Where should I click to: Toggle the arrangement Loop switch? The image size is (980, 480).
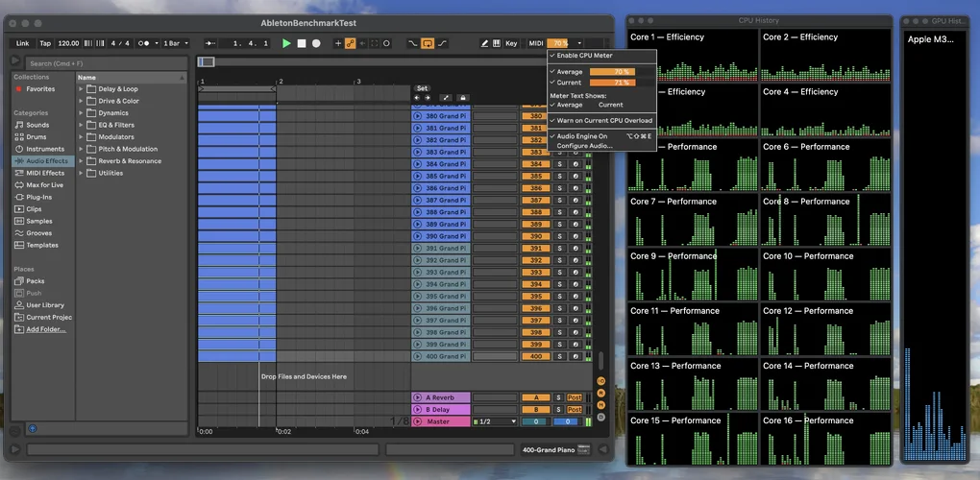tap(428, 43)
